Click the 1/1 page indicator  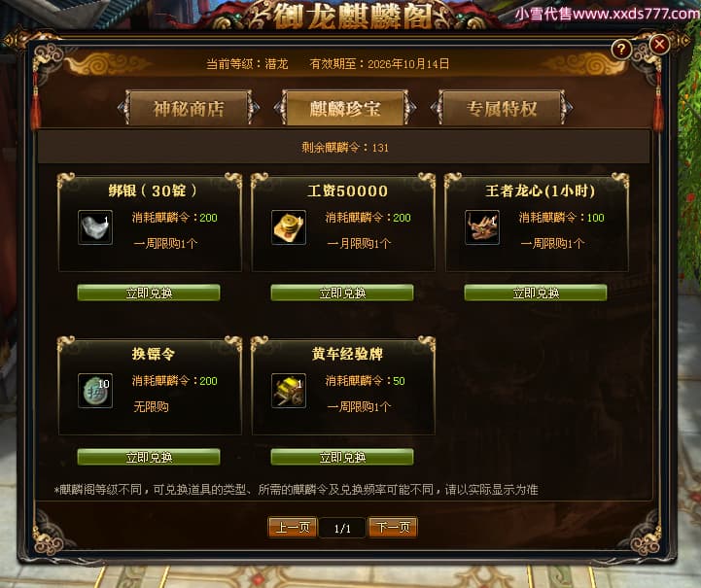pyautogui.click(x=342, y=528)
